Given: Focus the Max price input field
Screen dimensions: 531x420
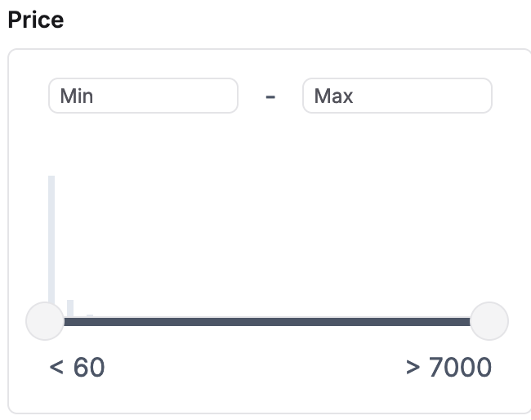Looking at the screenshot, I should [x=397, y=96].
